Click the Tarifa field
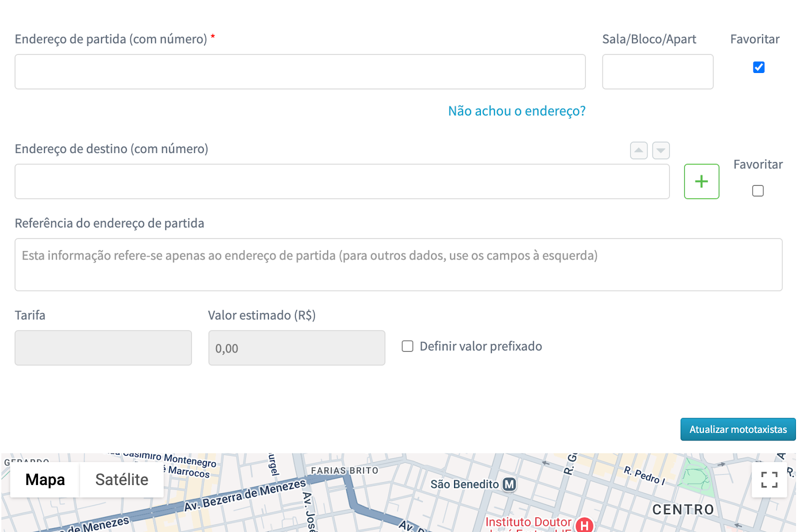The image size is (800, 532). click(x=103, y=348)
